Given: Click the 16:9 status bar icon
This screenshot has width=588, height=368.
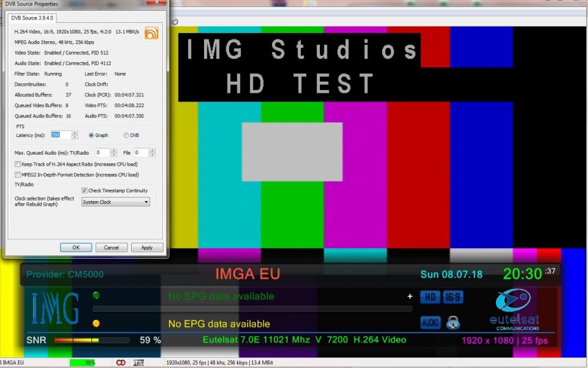Looking at the screenshot, I should (139, 363).
